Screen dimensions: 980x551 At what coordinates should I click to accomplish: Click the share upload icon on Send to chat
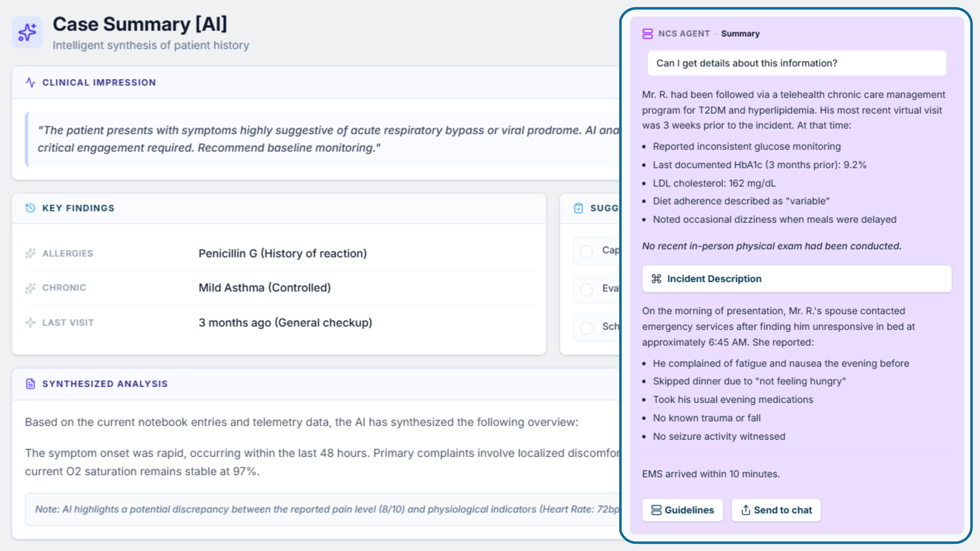[746, 510]
